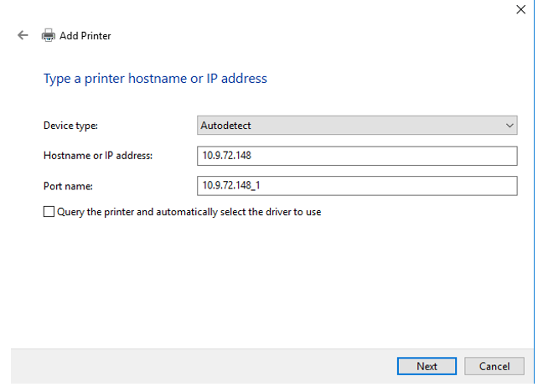Click Next to continue printer setup
The height and width of the screenshot is (392, 538).
[427, 366]
